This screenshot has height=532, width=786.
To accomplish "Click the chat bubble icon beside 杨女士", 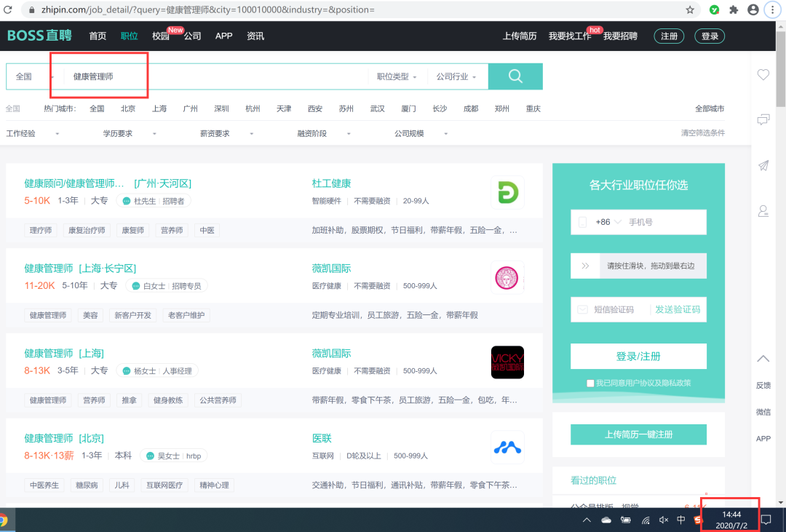I will [127, 371].
